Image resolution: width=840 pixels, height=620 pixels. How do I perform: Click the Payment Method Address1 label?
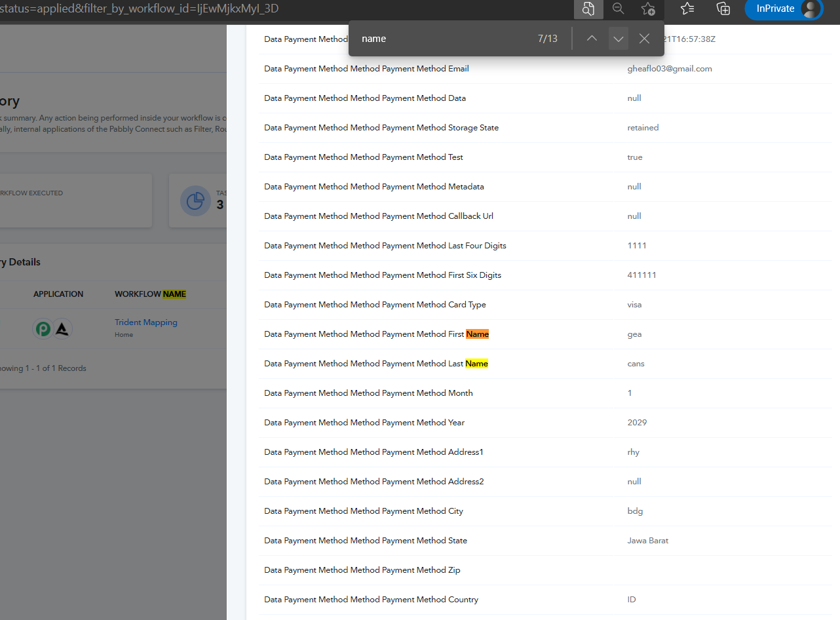[373, 452]
